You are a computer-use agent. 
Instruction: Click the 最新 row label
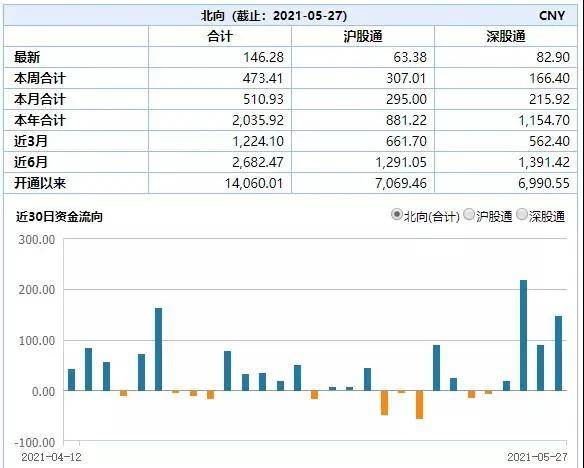pyautogui.click(x=27, y=57)
